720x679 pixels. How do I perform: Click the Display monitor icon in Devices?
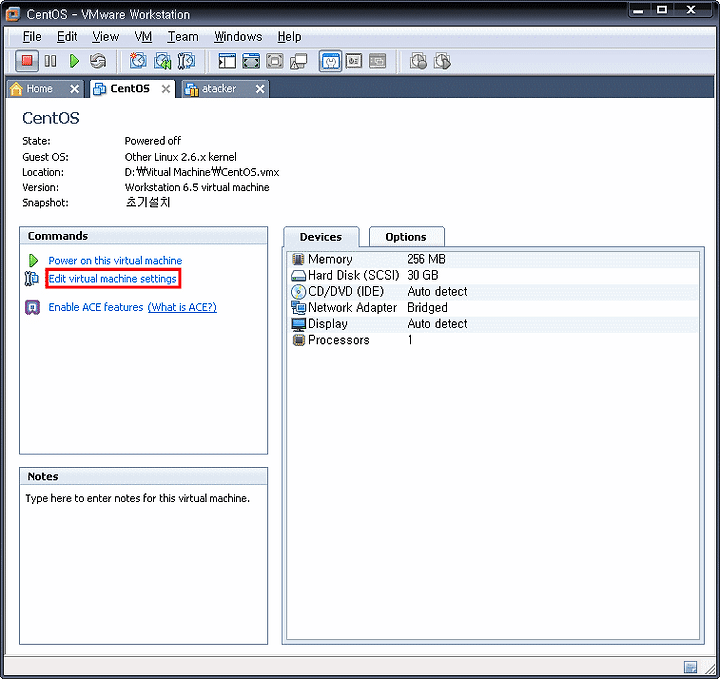pos(298,324)
